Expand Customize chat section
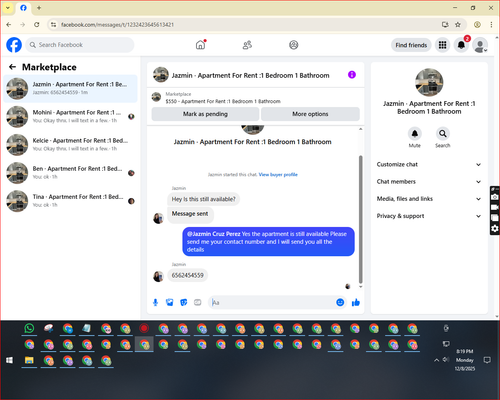500x400 pixels. (429, 164)
